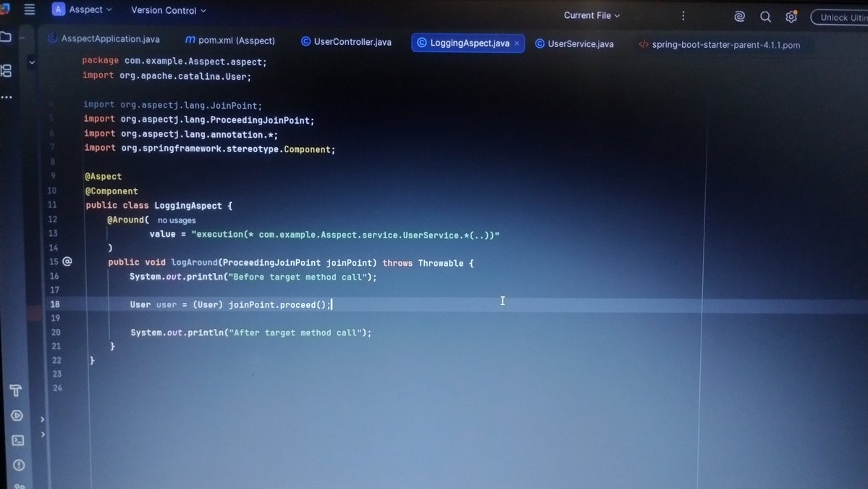868x489 pixels.
Task: Open the Problems tool window icon
Action: [19, 465]
